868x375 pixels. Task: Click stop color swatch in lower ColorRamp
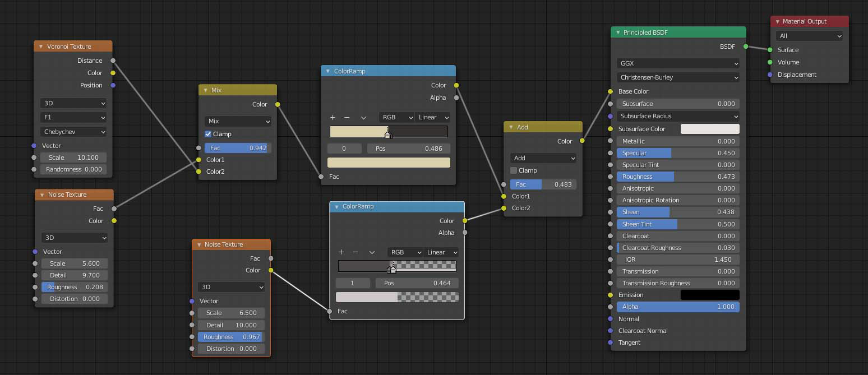click(397, 297)
